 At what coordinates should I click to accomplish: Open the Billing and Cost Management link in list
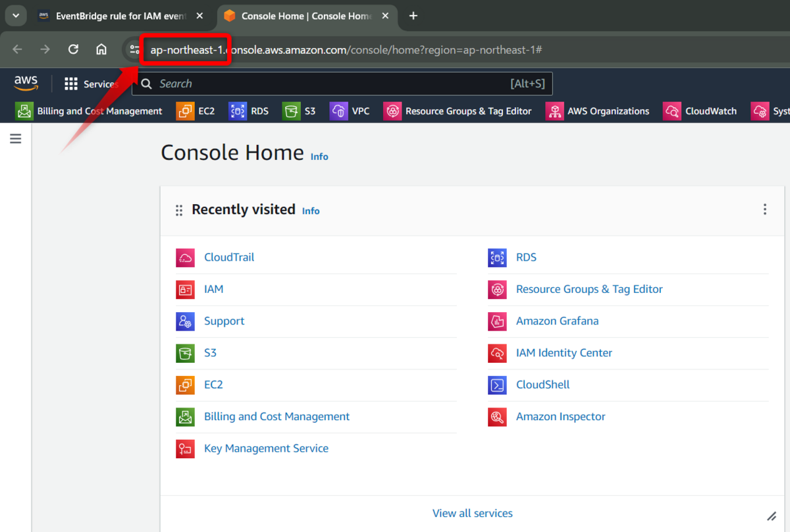(276, 417)
